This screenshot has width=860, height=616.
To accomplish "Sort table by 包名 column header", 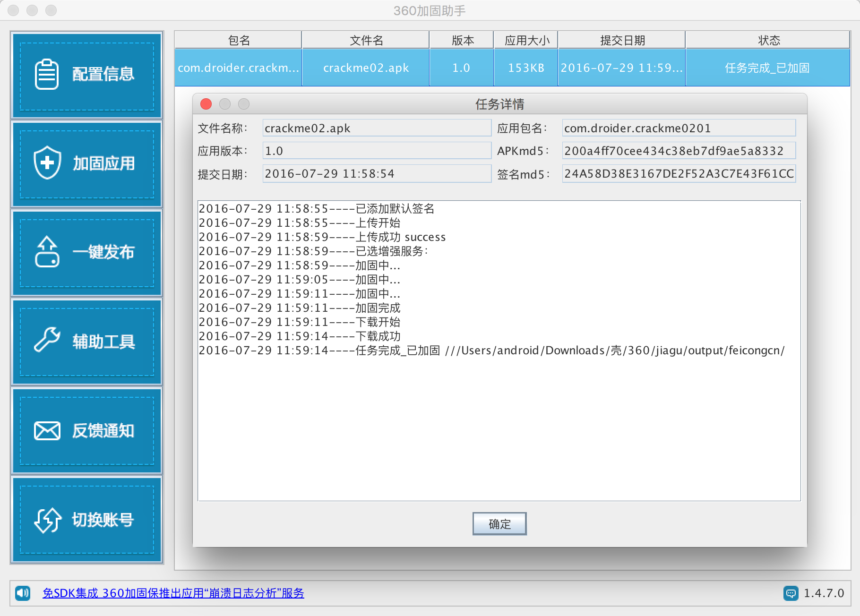I will pos(238,40).
